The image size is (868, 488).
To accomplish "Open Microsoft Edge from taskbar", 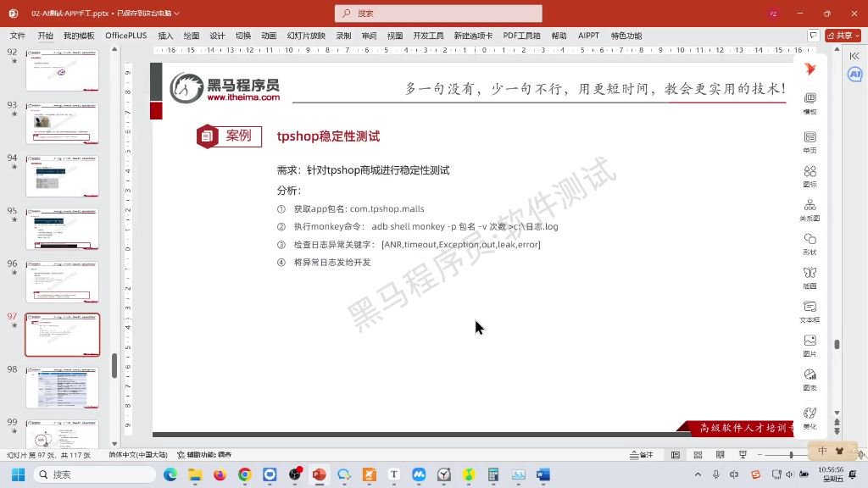I will click(170, 474).
